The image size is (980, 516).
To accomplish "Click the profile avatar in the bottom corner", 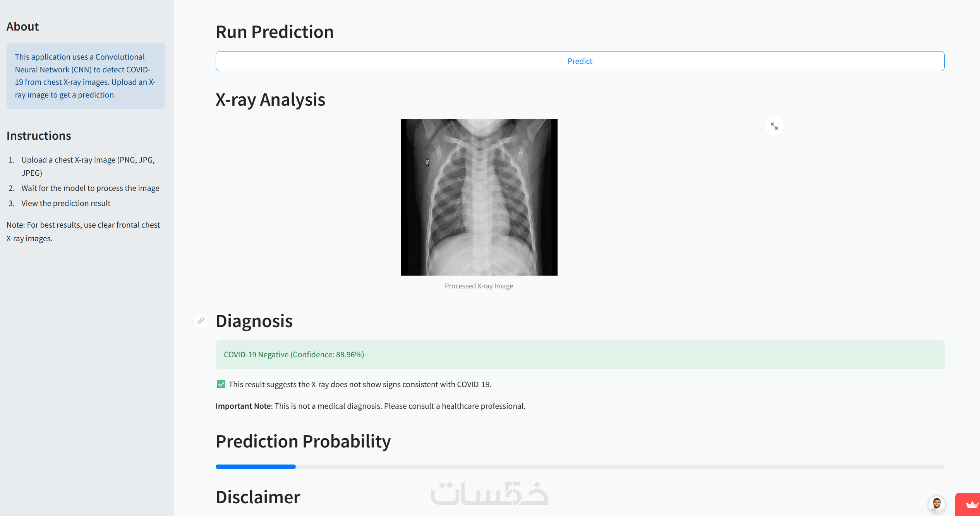I will 936,504.
